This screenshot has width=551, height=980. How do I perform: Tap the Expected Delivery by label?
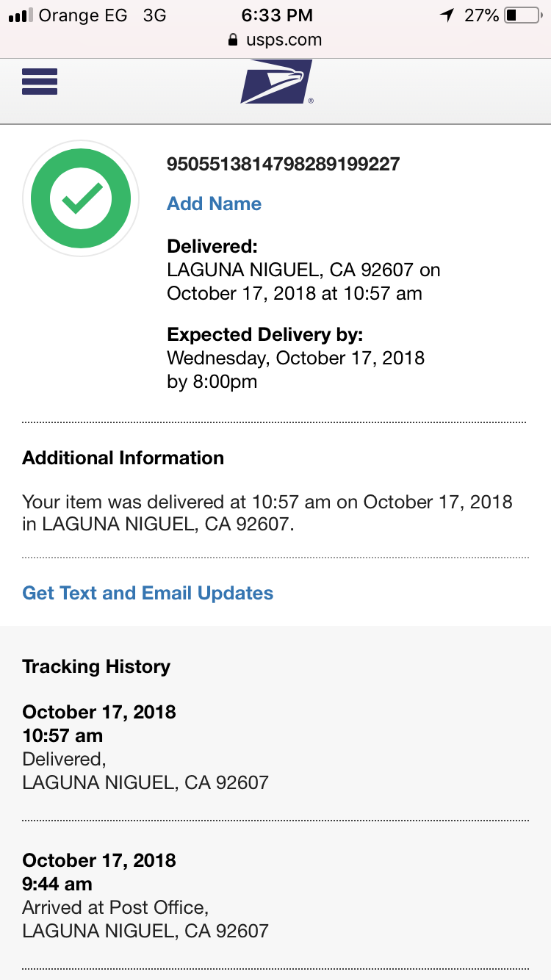coord(265,335)
